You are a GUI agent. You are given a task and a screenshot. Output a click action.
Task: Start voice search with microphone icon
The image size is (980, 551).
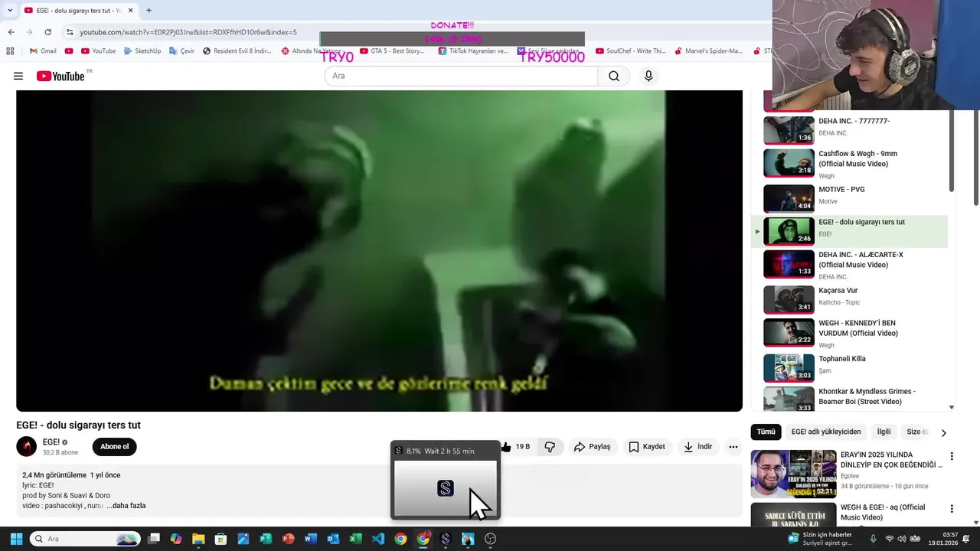click(x=648, y=76)
